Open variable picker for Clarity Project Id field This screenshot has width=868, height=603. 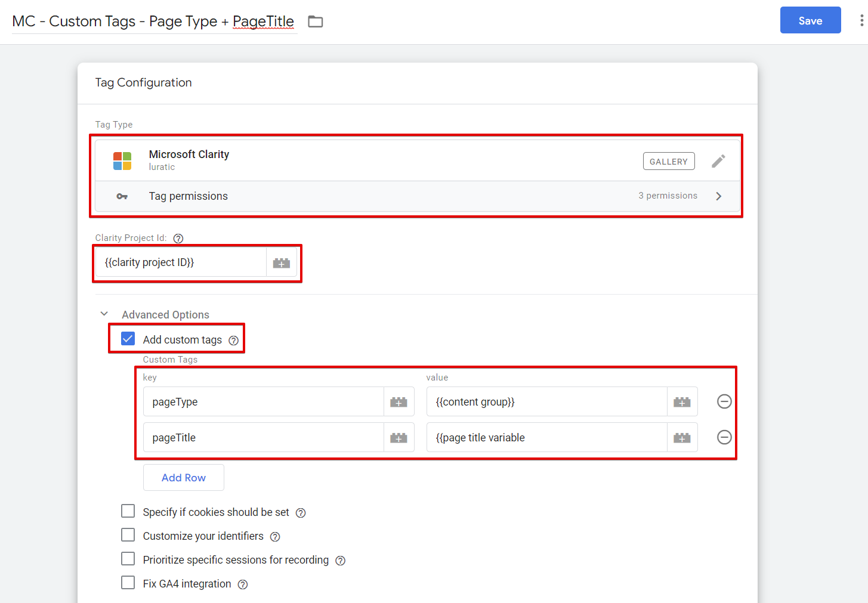(x=281, y=262)
